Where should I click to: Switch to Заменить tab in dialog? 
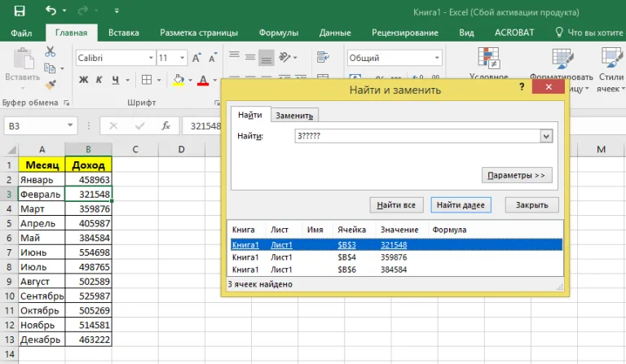294,115
